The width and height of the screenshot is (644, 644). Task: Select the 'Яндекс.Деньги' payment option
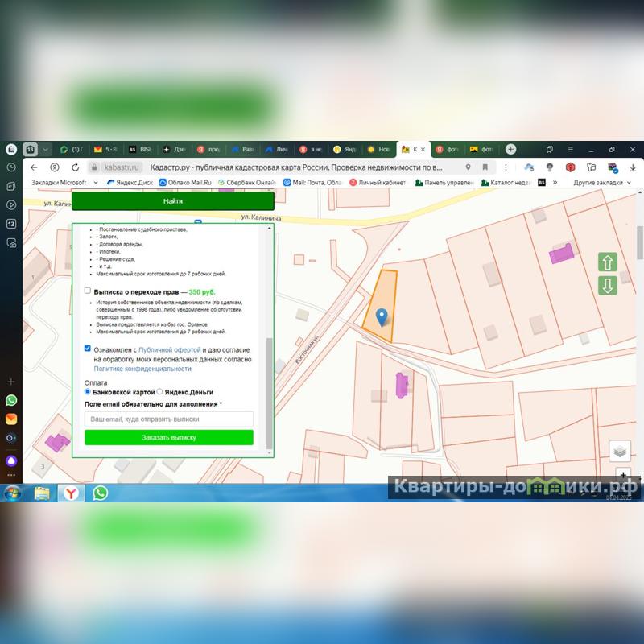[159, 392]
